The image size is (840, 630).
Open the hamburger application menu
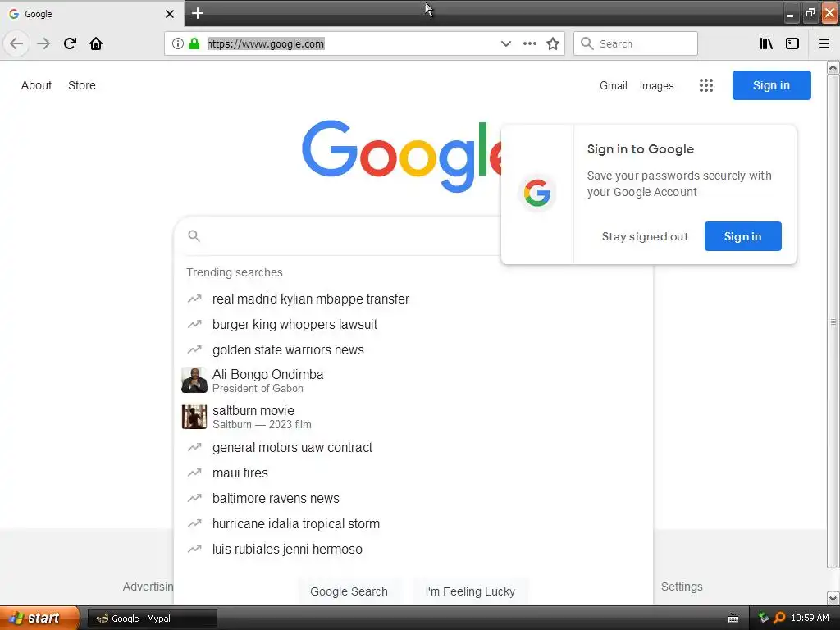(x=824, y=43)
